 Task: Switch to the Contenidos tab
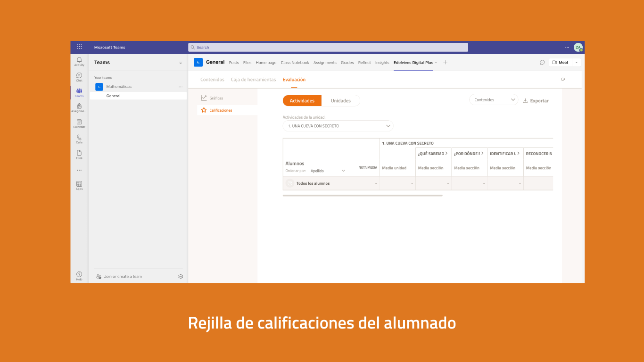[212, 80]
